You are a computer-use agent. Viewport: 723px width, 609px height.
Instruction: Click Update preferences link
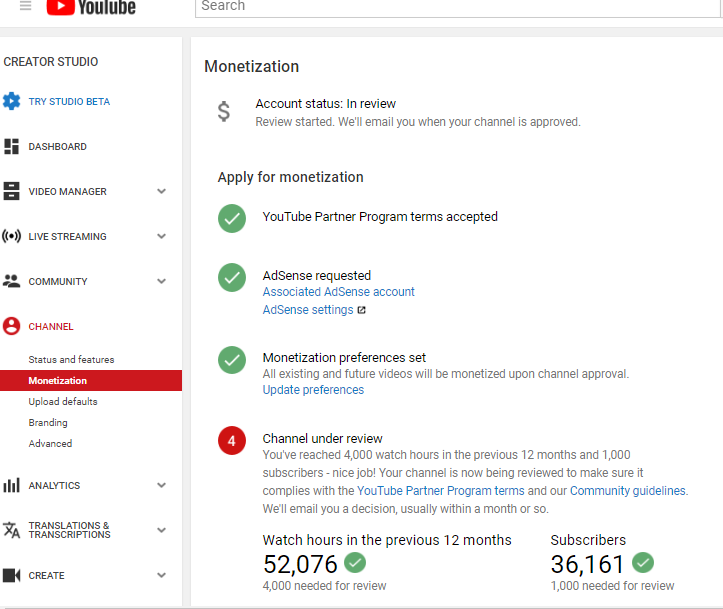pos(313,390)
